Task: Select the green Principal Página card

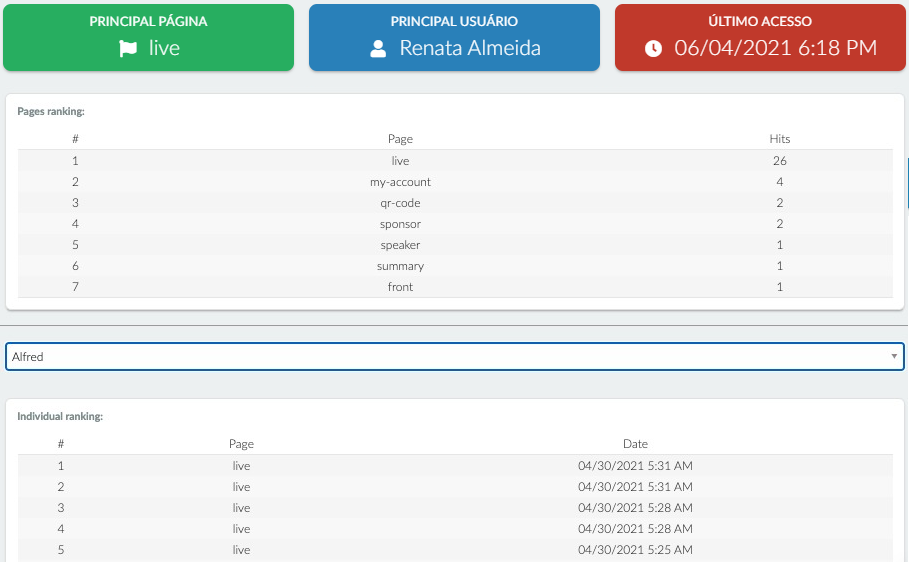Action: 148,38
